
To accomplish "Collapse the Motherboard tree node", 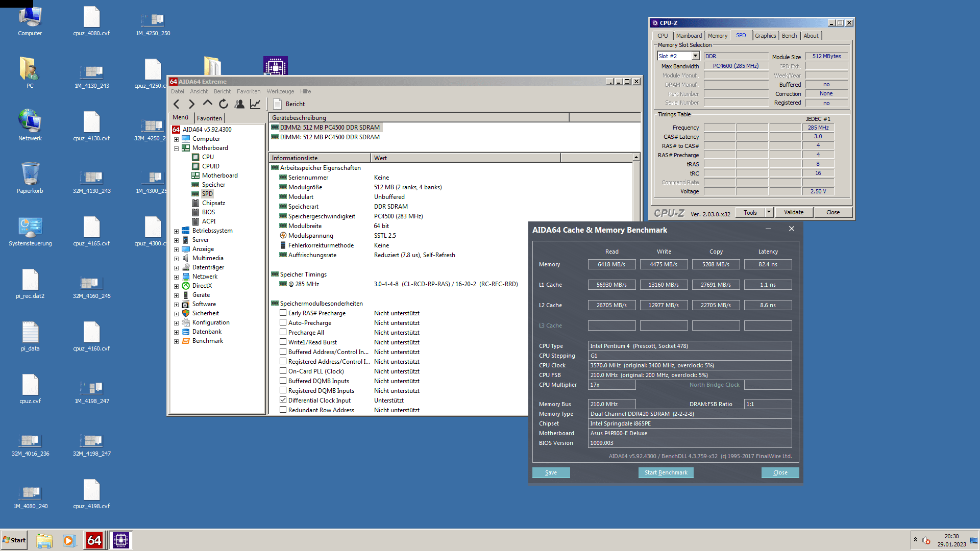I will (176, 148).
